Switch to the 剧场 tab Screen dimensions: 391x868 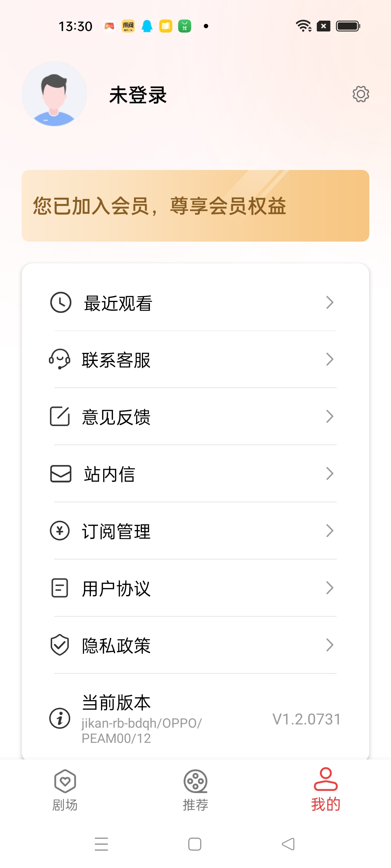pos(65,790)
